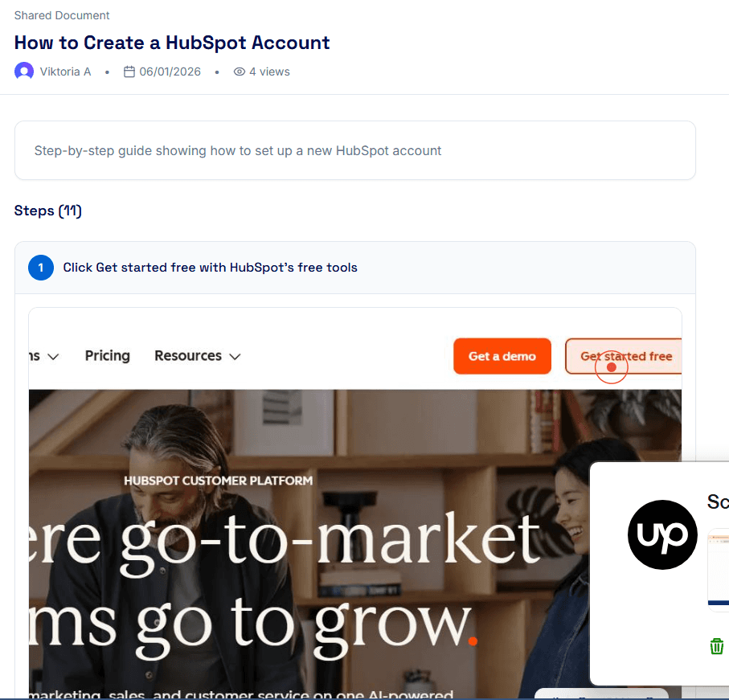This screenshot has height=700, width=729.
Task: Expand the truncated menu chevron left of Pricing
Action: click(54, 357)
